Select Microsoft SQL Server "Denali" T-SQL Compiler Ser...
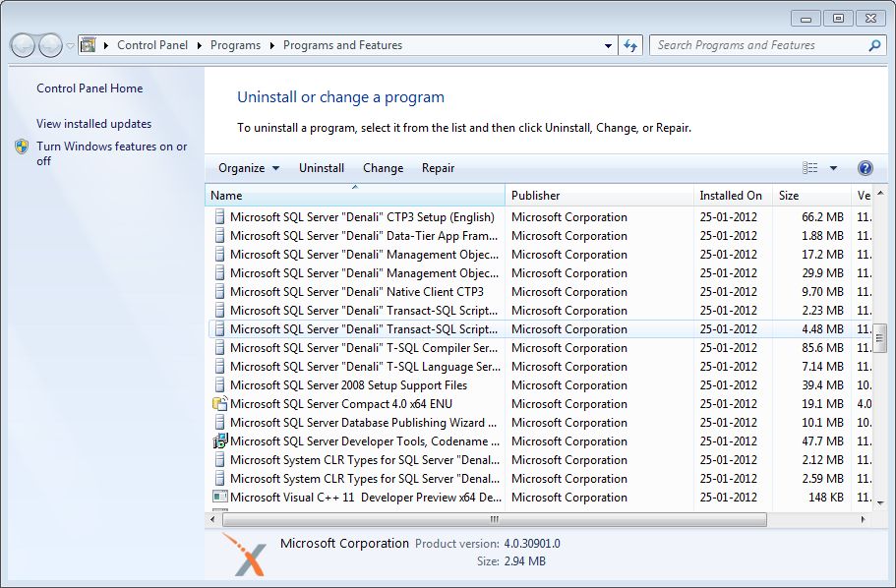This screenshot has height=588, width=896. click(365, 348)
